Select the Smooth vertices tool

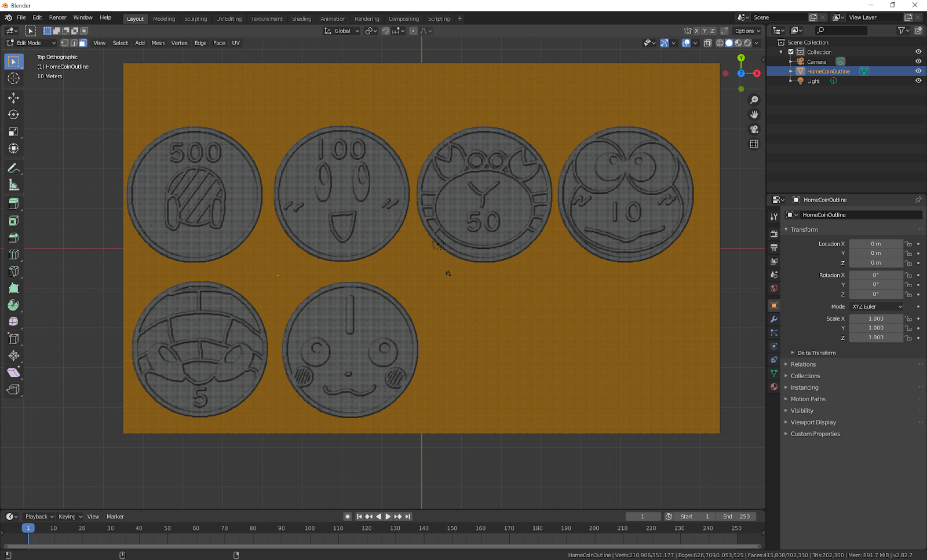click(x=13, y=321)
